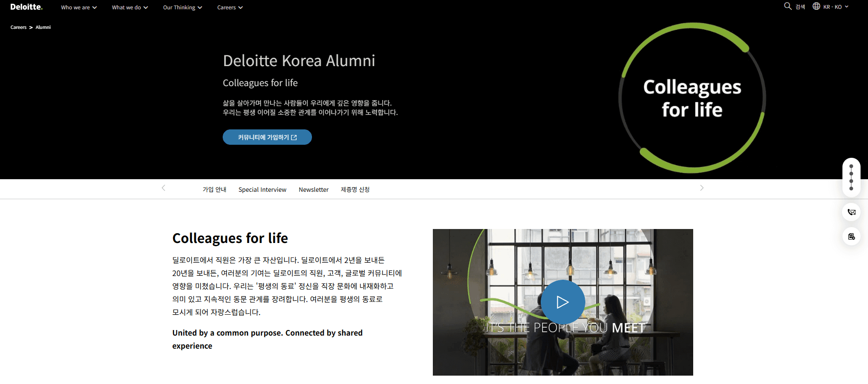The image size is (868, 384).
Task: Open KR - KO region selector
Action: (835, 7)
